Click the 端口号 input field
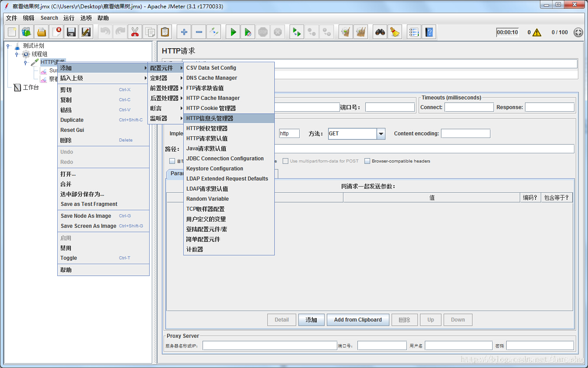Screen dimensions: 588x368 tap(390, 107)
